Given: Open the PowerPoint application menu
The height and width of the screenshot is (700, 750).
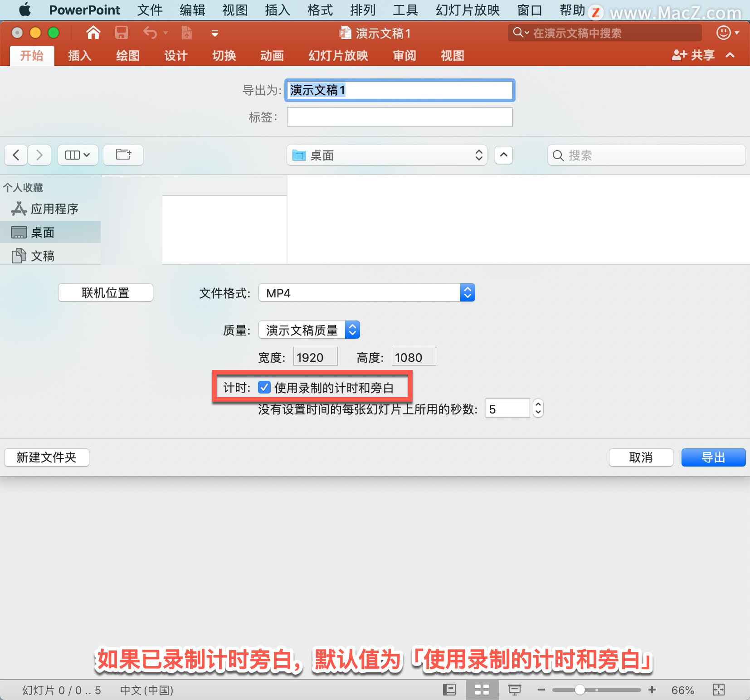Looking at the screenshot, I should (x=84, y=10).
